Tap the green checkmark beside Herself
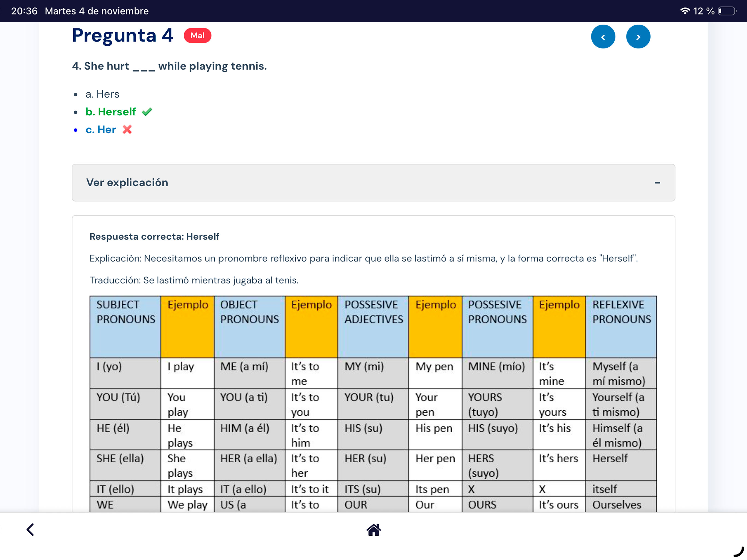This screenshot has height=560, width=747. coord(147,112)
